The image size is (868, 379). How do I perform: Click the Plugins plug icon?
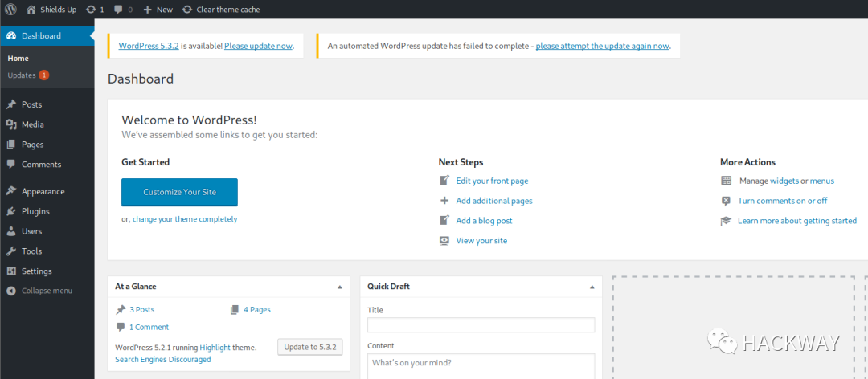coord(11,212)
